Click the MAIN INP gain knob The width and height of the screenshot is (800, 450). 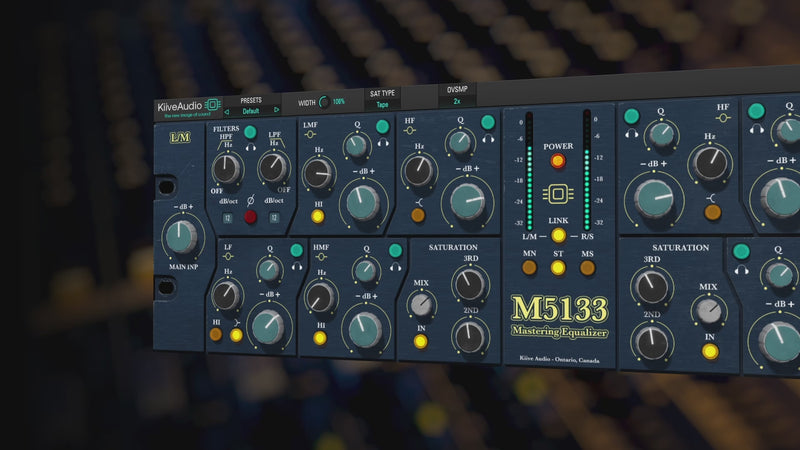(x=181, y=238)
